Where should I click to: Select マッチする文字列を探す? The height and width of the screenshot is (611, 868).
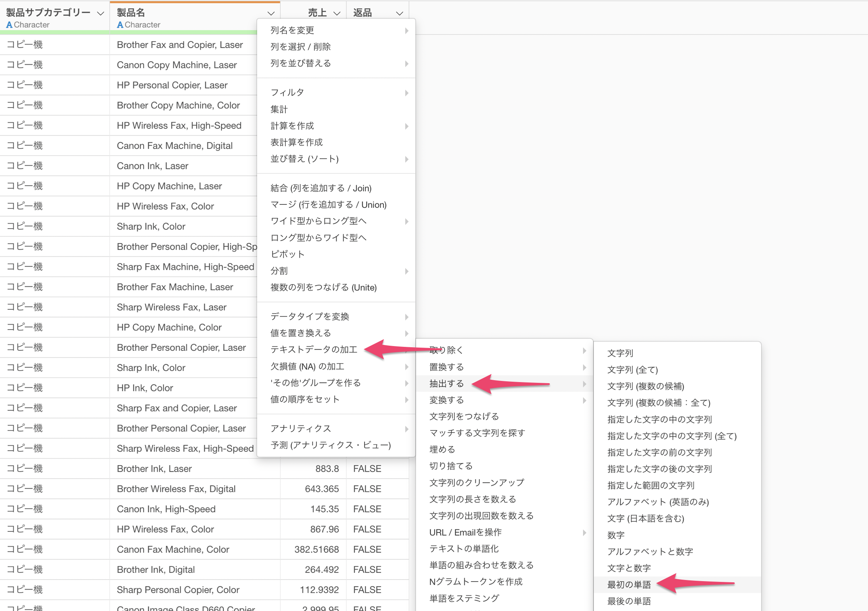504,433
